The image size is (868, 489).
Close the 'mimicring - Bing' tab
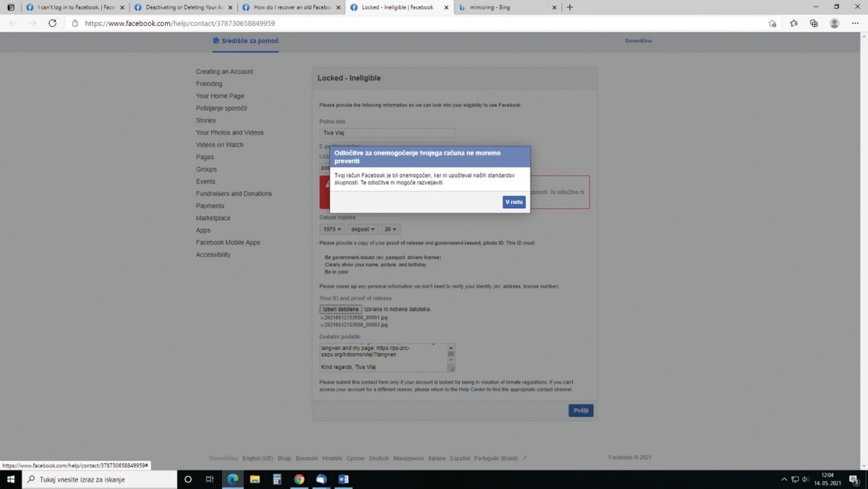[554, 7]
